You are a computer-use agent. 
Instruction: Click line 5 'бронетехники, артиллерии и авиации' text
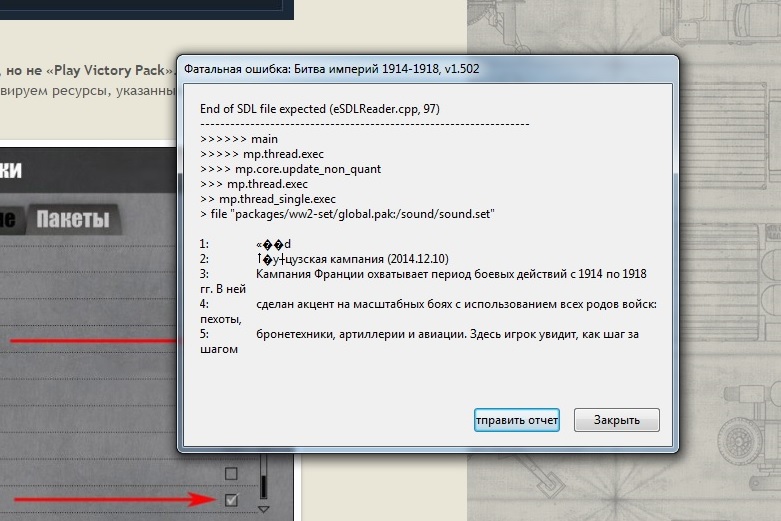click(x=361, y=334)
